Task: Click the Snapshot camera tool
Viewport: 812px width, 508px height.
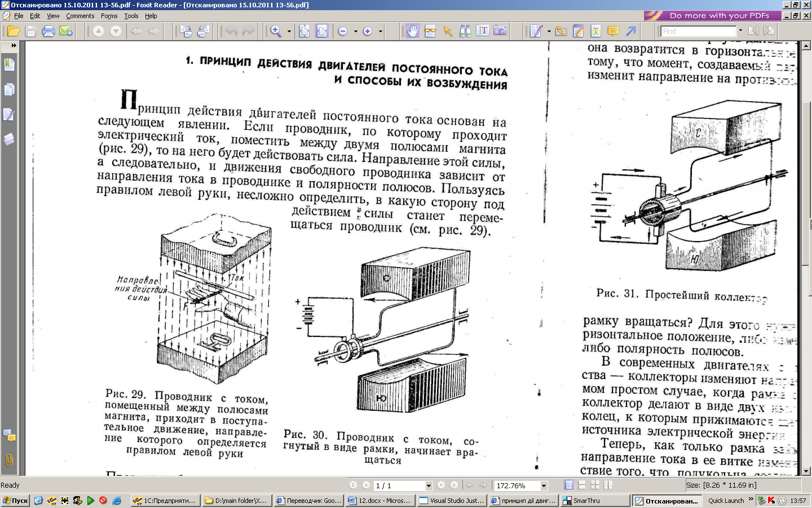Action: click(x=500, y=31)
